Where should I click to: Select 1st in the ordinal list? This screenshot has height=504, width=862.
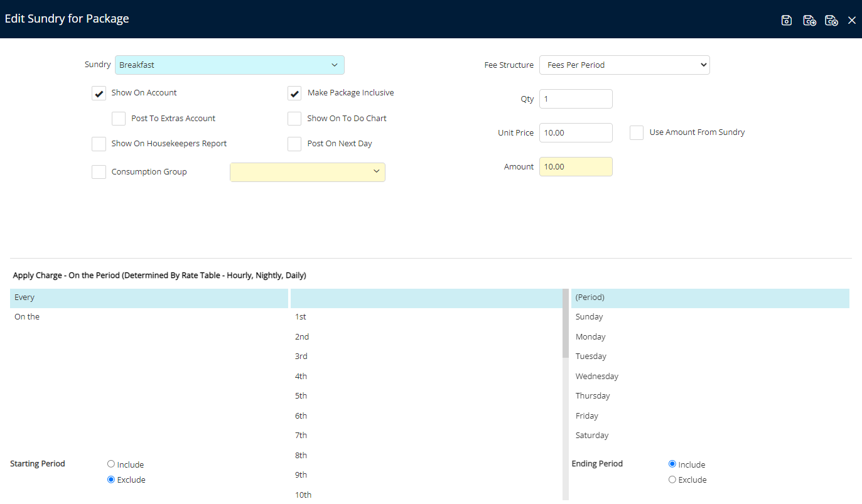coord(426,317)
